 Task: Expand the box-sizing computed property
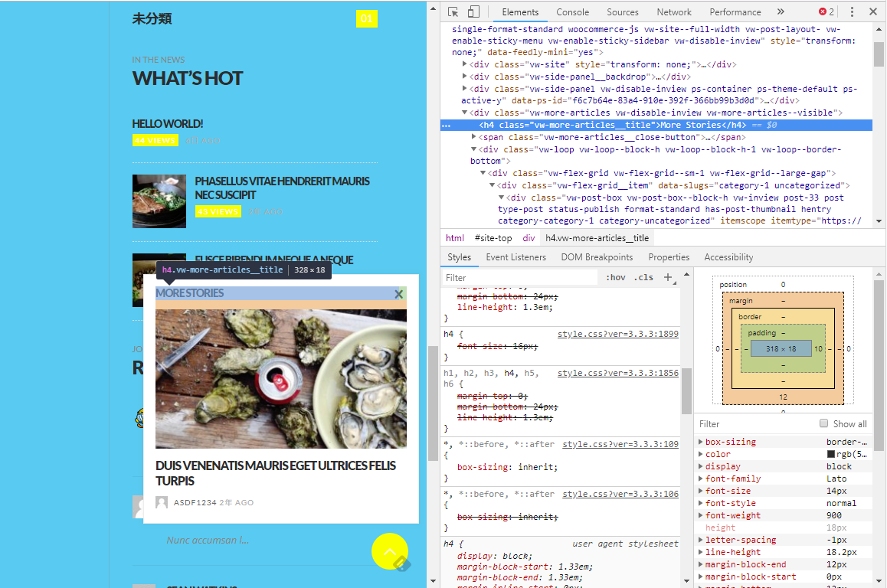coord(700,442)
